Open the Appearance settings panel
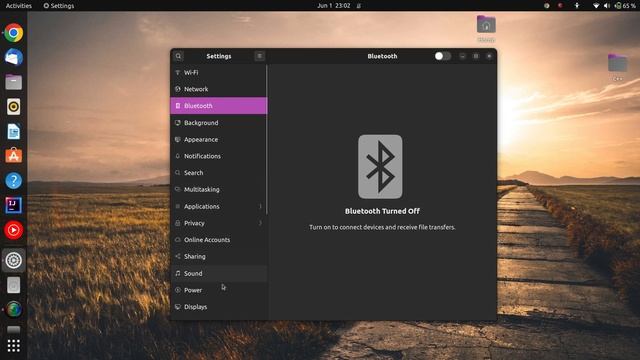This screenshot has height=360, width=640. pos(219,139)
